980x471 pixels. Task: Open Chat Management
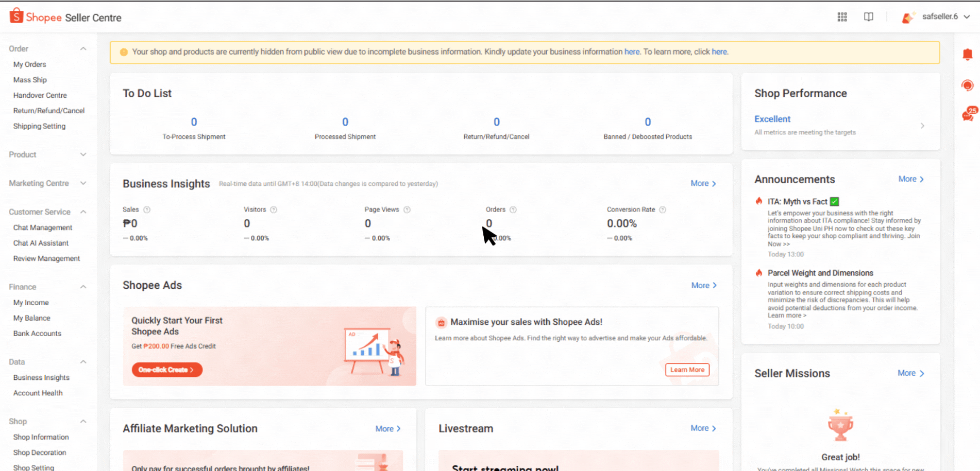pyautogui.click(x=43, y=228)
